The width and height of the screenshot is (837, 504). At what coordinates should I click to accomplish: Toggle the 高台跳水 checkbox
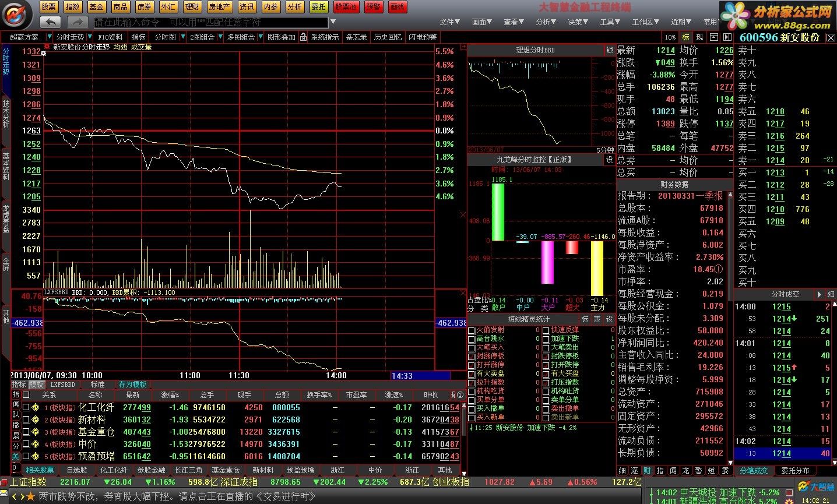pyautogui.click(x=472, y=339)
